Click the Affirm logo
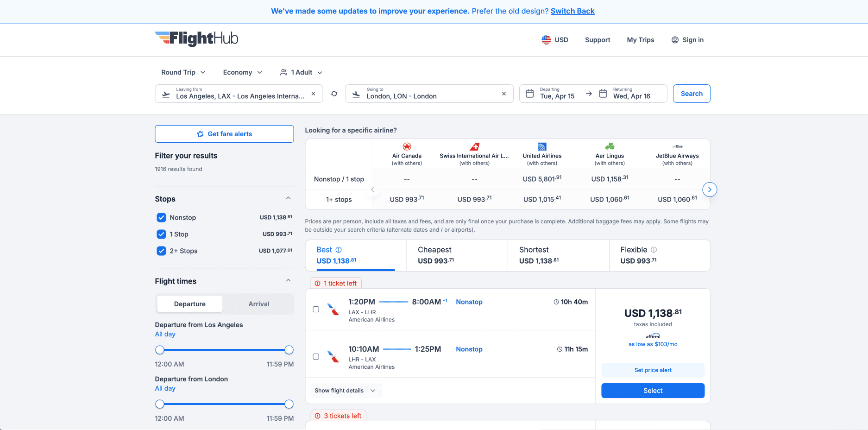868x430 pixels. (x=653, y=336)
